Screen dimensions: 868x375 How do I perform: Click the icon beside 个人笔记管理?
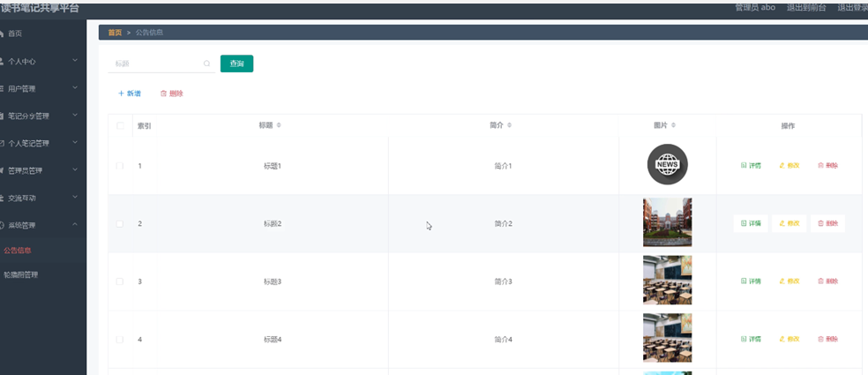click(2, 143)
